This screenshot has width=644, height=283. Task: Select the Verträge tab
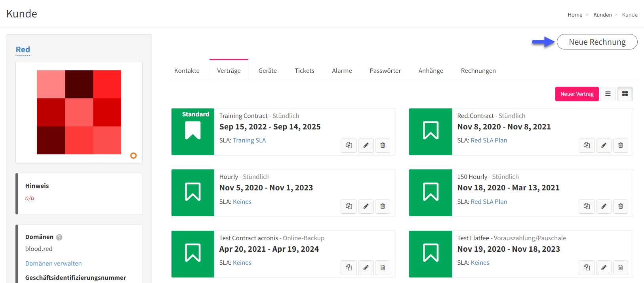pos(229,70)
